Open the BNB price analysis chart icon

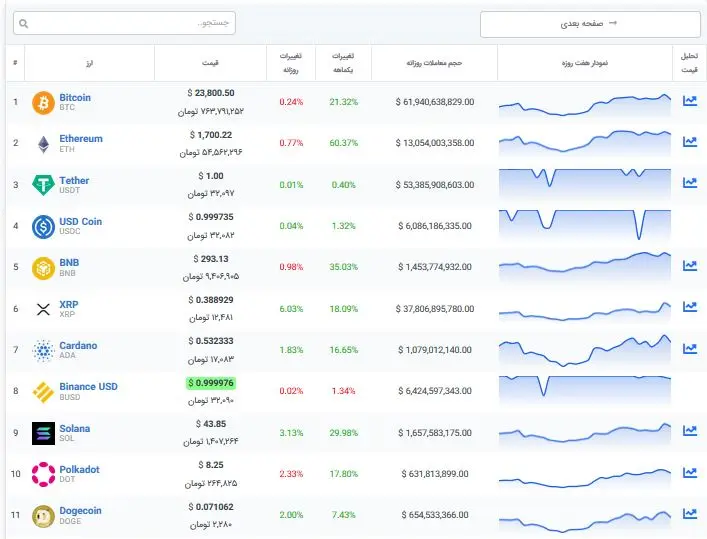pyautogui.click(x=689, y=265)
